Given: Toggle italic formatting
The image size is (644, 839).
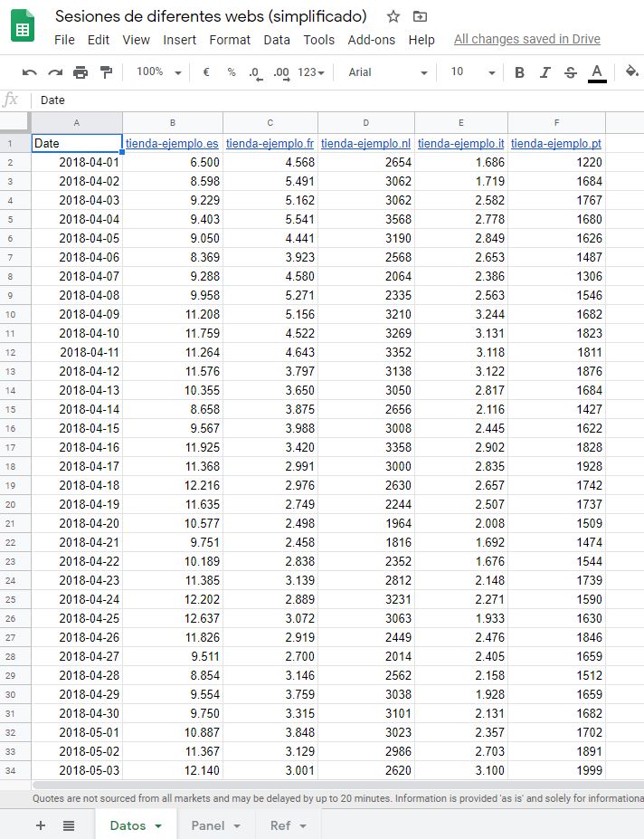Looking at the screenshot, I should coord(545,72).
